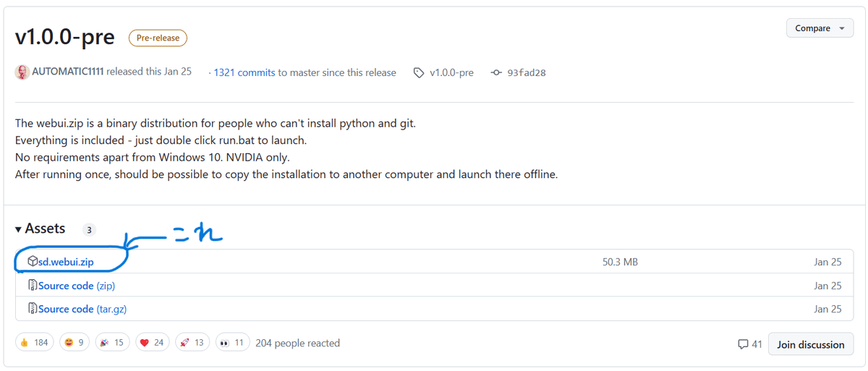Click the file icon for Source code (tar.gz)

point(33,309)
